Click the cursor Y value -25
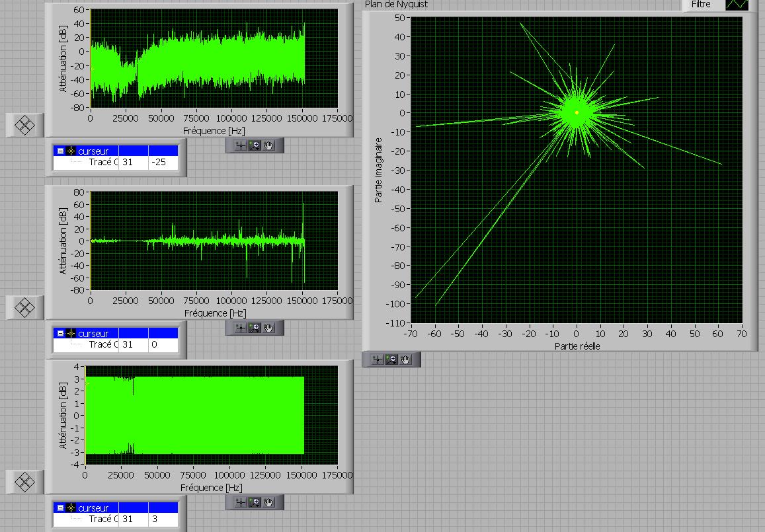The height and width of the screenshot is (532, 765). click(159, 163)
